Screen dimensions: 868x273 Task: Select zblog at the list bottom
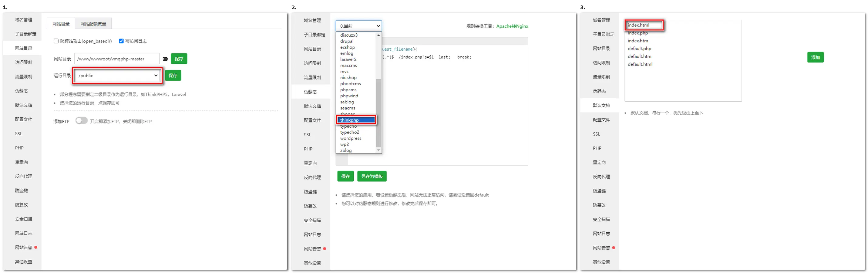[356, 150]
